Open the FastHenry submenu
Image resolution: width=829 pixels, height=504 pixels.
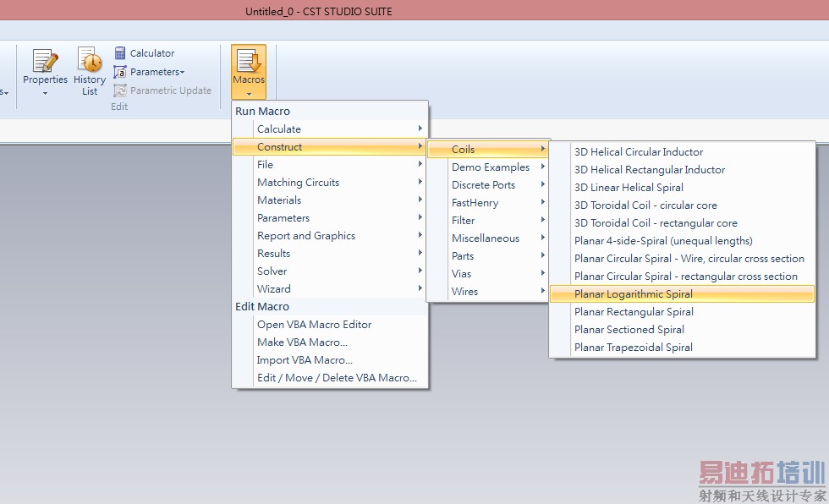pos(487,203)
